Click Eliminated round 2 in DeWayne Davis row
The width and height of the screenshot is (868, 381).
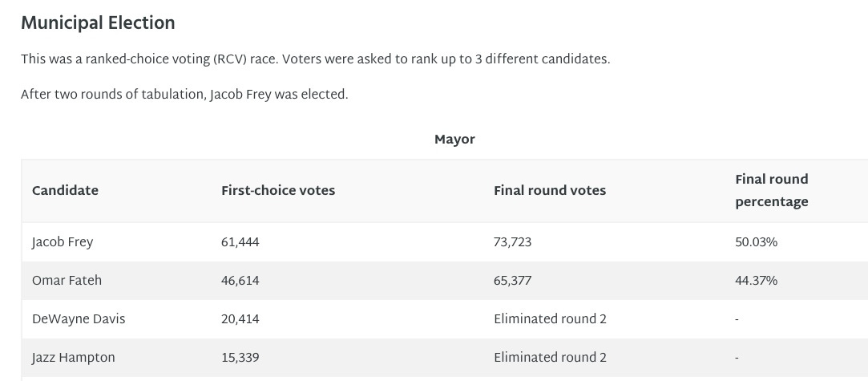tap(550, 319)
